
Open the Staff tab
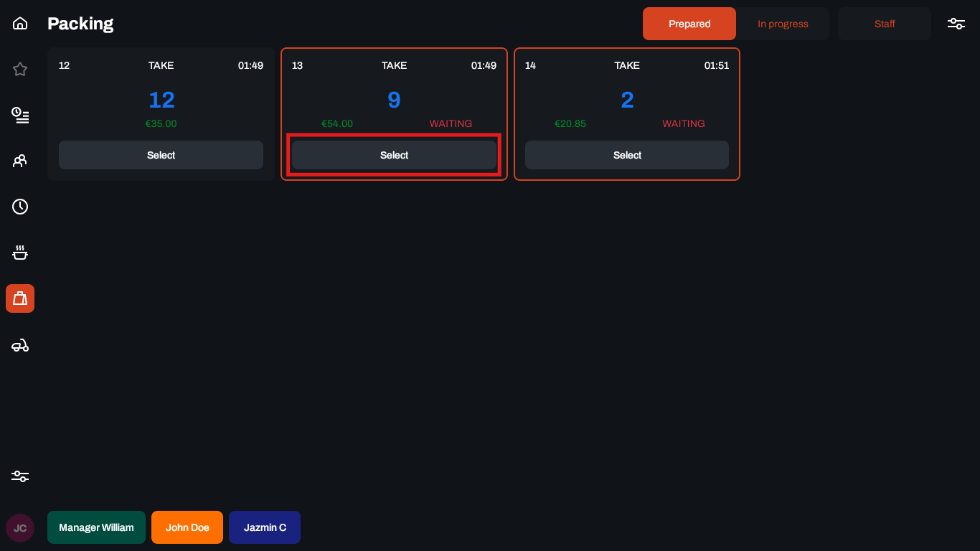tap(885, 24)
